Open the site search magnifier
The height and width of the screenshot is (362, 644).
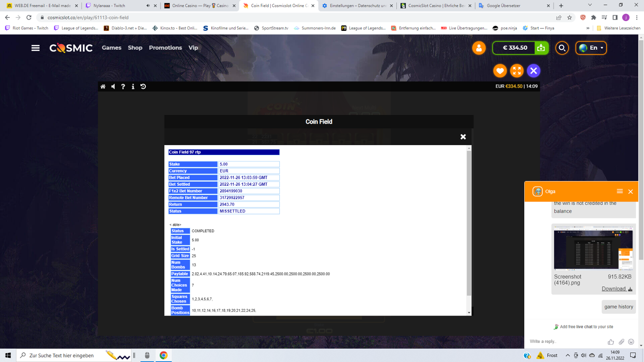point(562,48)
